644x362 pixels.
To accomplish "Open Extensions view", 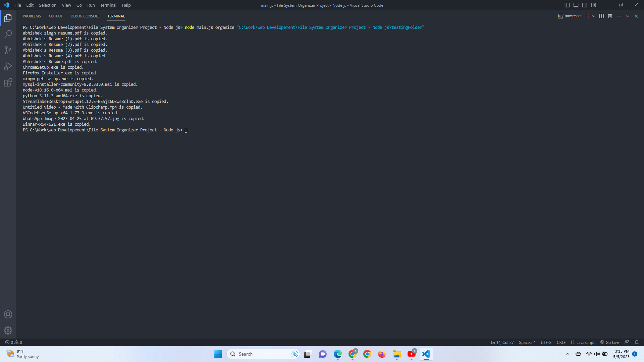I will pos(8,82).
